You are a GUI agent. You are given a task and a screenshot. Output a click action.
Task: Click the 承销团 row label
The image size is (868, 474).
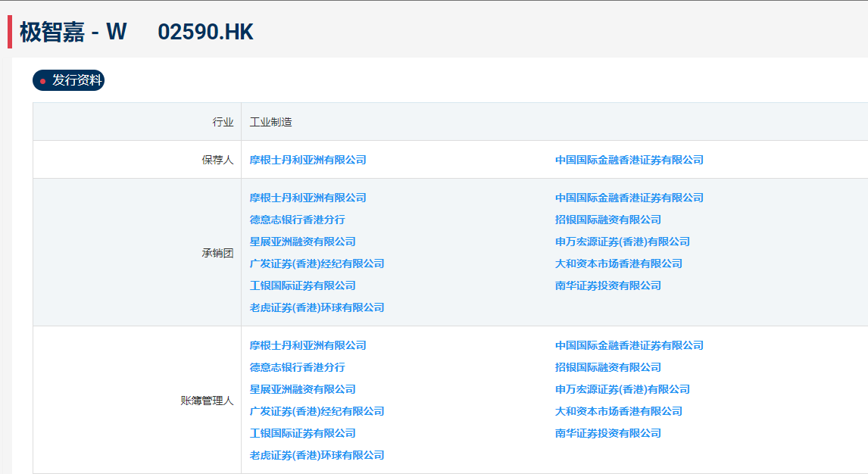pyautogui.click(x=217, y=253)
